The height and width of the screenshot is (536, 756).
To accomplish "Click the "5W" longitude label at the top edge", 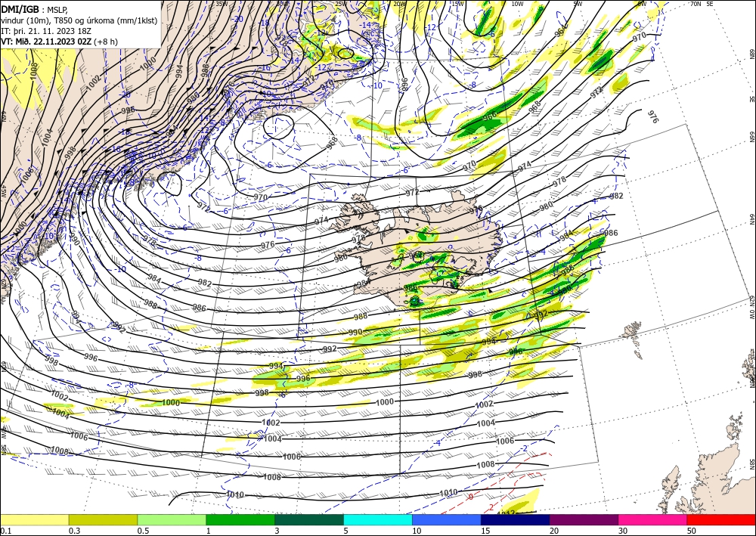I will (578, 4).
